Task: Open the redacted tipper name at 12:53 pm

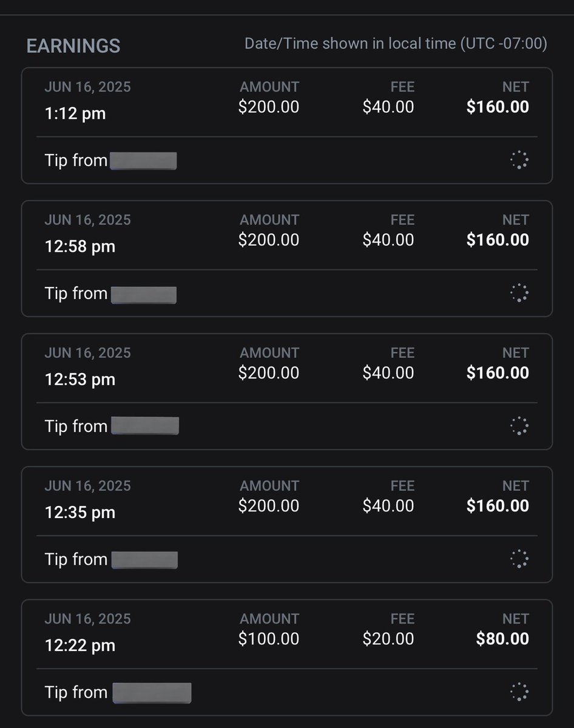Action: coord(145,426)
